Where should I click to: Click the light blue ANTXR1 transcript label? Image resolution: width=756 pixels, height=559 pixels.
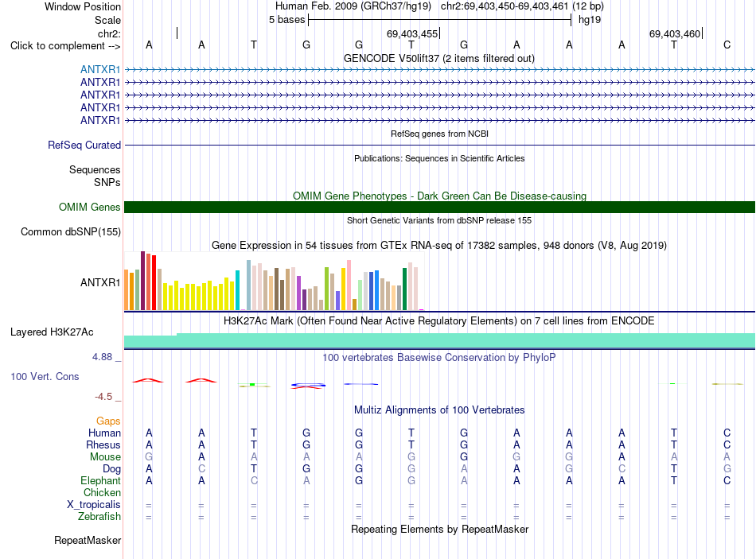click(x=100, y=69)
